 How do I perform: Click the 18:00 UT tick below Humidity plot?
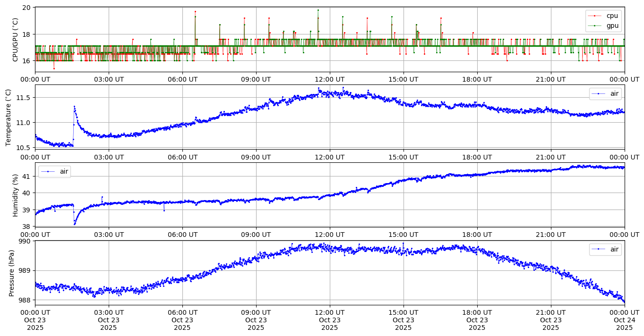point(477,235)
